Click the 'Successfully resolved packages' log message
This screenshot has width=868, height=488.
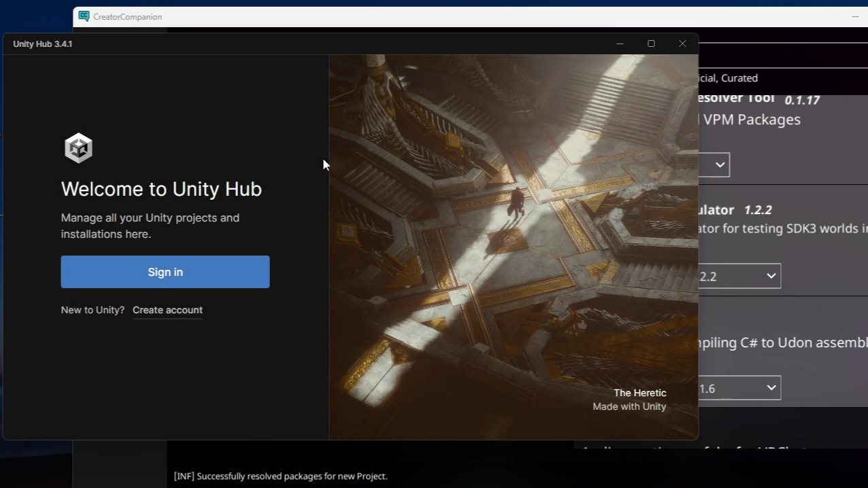click(280, 476)
